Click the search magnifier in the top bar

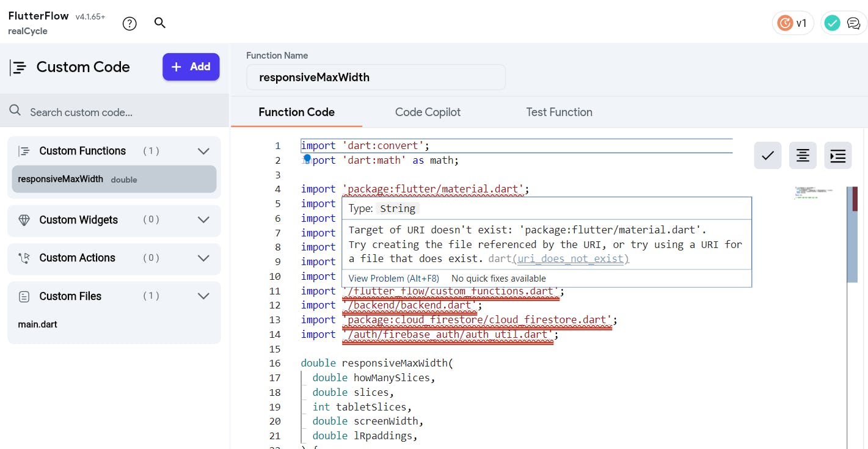[x=159, y=23]
